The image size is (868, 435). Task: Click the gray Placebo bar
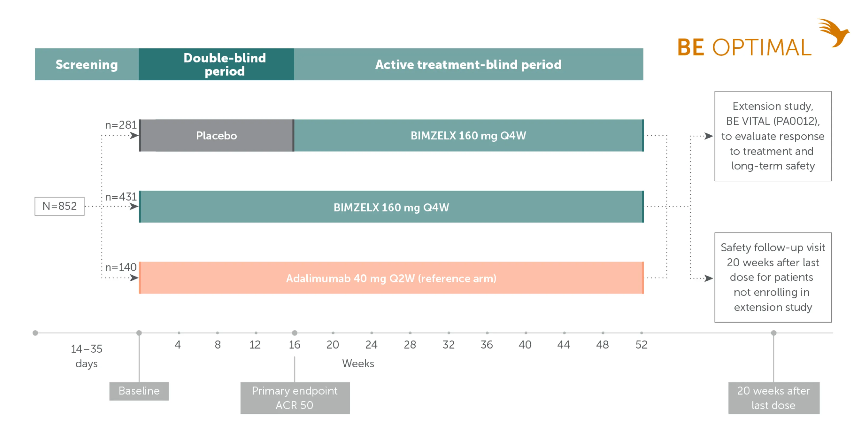click(x=216, y=135)
